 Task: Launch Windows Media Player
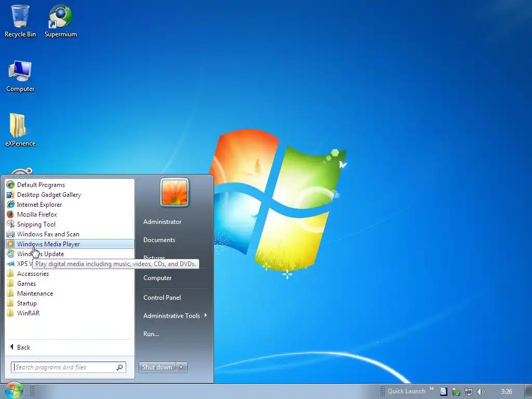70,244
